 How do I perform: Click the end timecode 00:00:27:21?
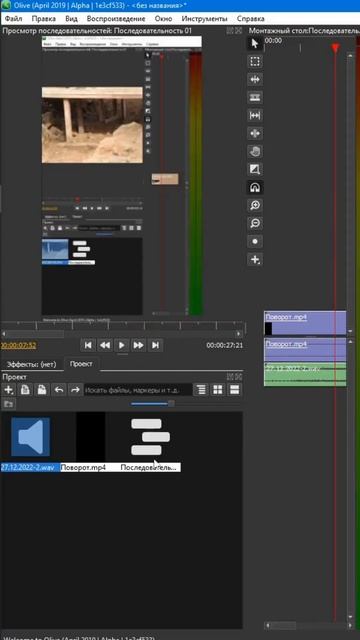point(224,345)
